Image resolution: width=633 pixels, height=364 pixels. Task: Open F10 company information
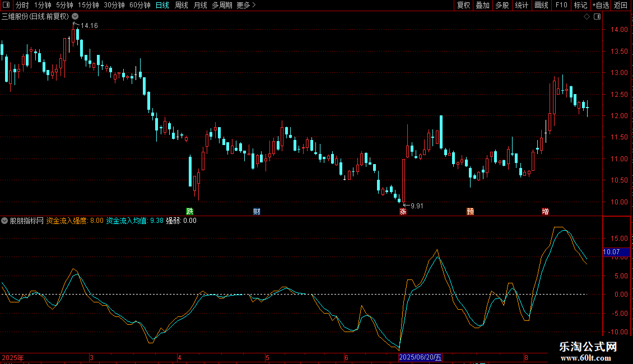click(561, 5)
